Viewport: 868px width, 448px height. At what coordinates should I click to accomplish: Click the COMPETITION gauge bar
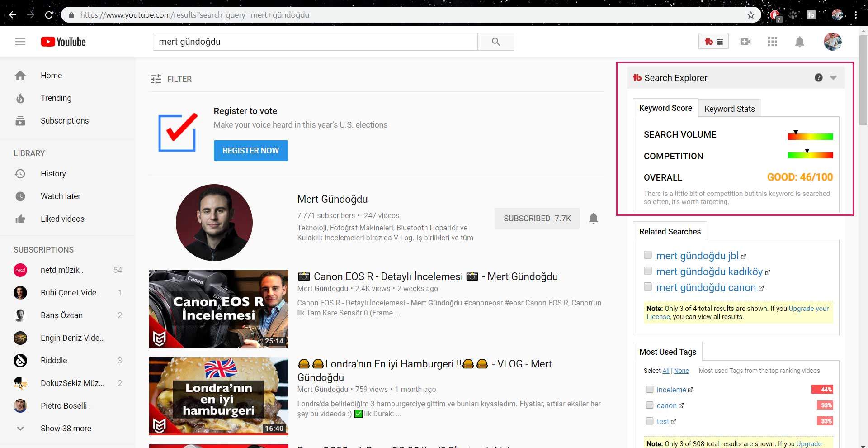coord(810,155)
